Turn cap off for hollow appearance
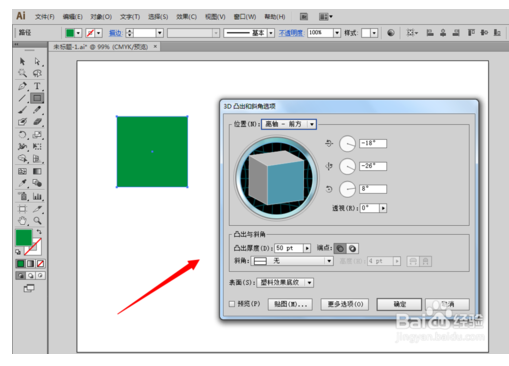Image resolution: width=509 pixels, height=366 pixels. pos(352,248)
